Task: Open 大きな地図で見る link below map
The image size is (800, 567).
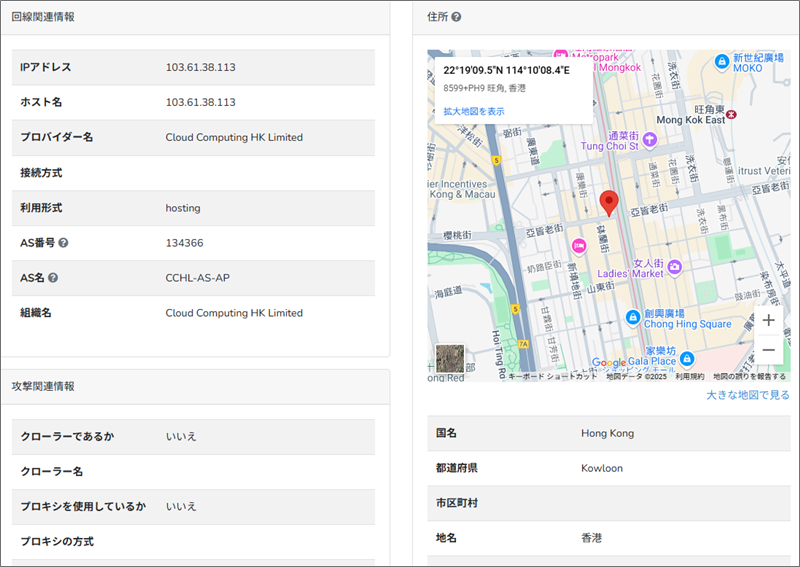Action: tap(748, 395)
